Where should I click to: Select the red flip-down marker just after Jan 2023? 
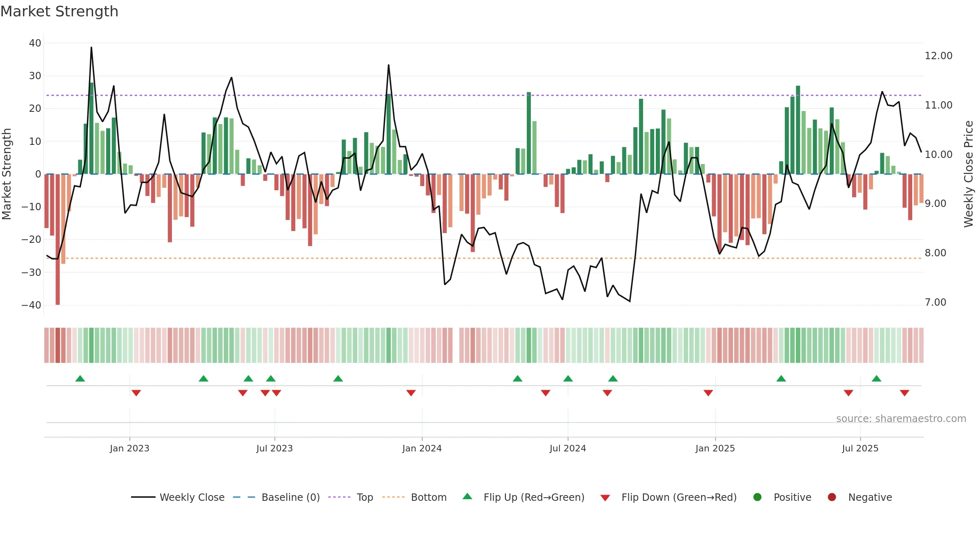136,393
